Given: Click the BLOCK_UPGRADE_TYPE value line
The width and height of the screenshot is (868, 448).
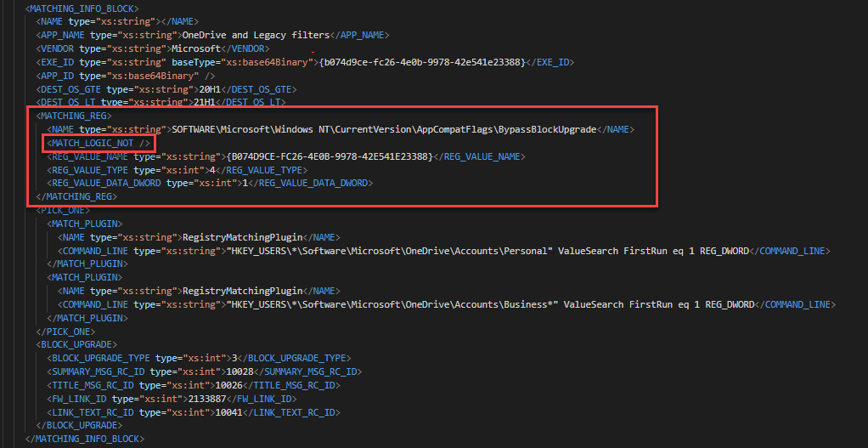Looking at the screenshot, I should point(199,358).
